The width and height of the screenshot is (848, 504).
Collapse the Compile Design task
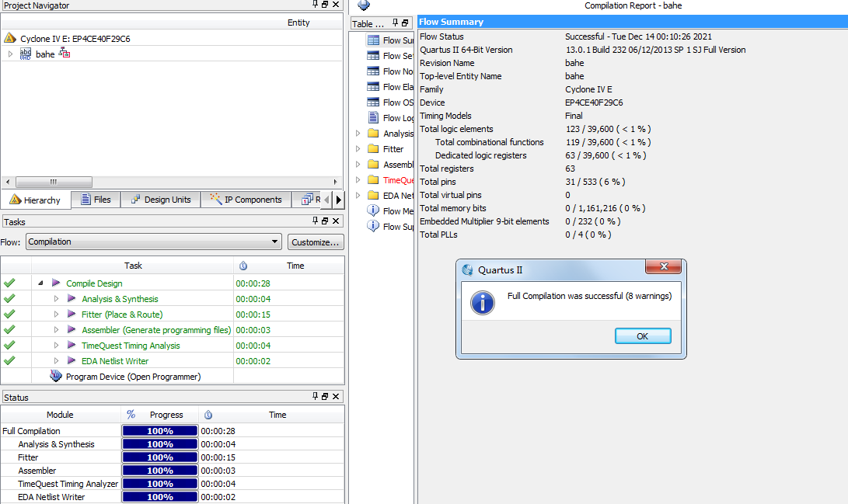point(40,283)
